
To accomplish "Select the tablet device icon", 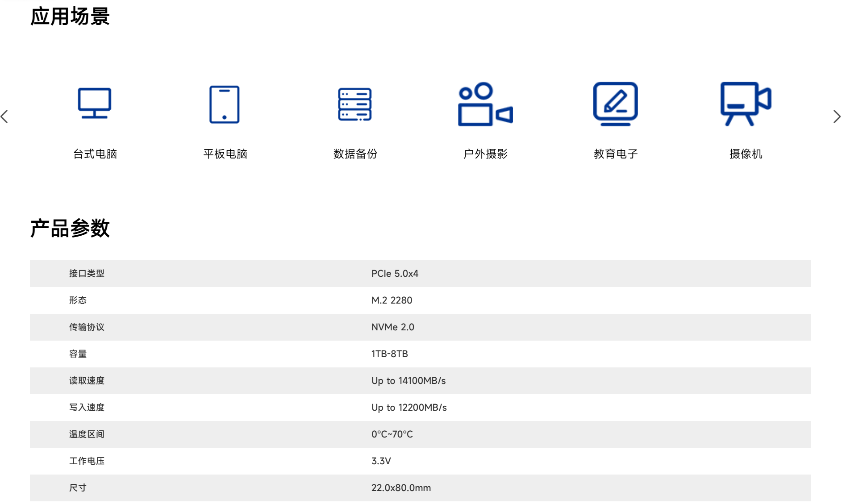I will [x=225, y=104].
